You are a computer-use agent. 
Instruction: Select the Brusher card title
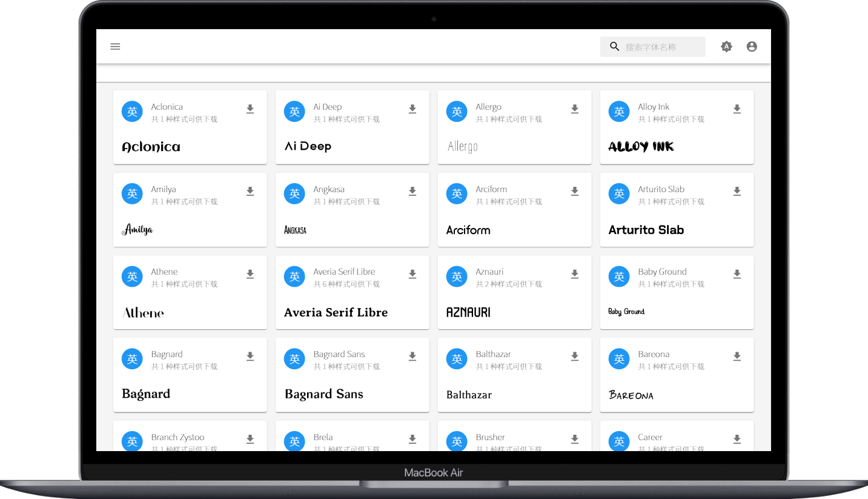[490, 437]
